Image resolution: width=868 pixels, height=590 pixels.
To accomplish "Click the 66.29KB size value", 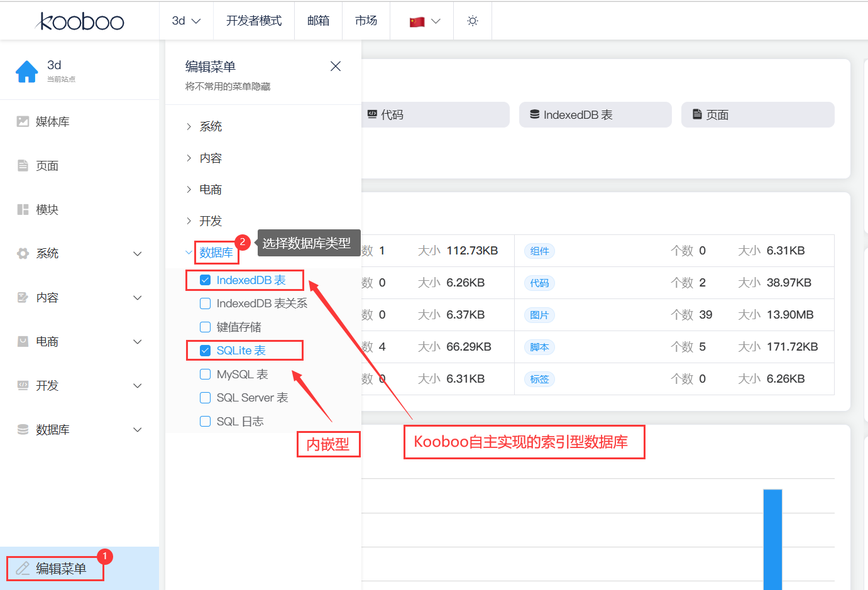I will (469, 347).
